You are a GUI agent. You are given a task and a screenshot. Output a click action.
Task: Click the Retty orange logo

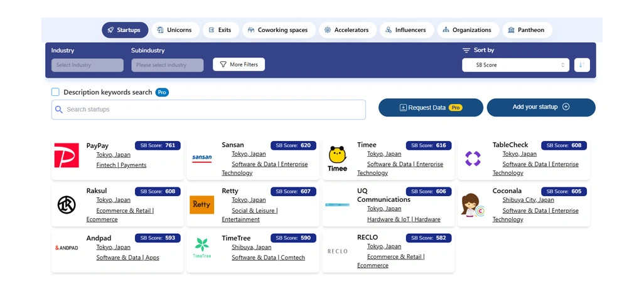point(201,205)
